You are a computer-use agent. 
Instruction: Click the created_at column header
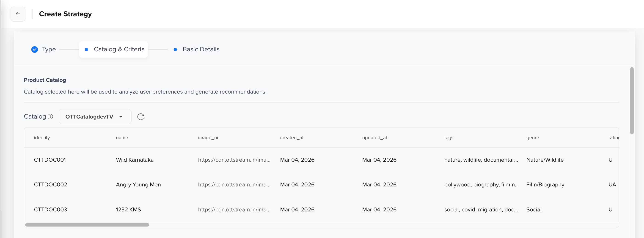tap(292, 138)
